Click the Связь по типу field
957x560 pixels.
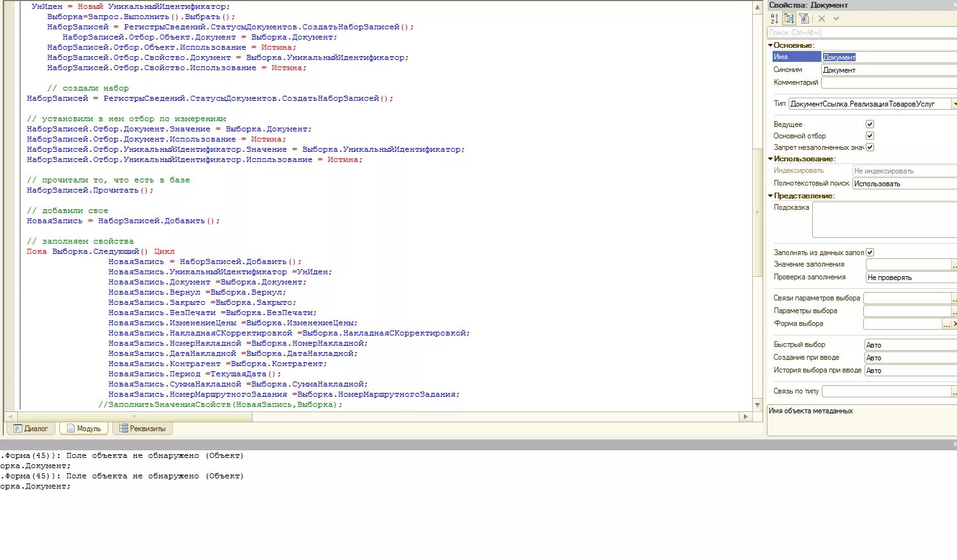[x=886, y=392]
